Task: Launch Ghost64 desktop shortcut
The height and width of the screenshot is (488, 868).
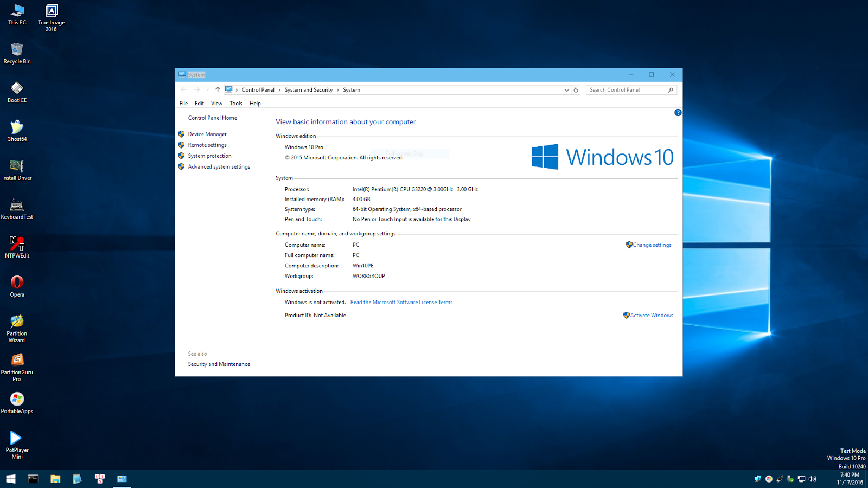Action: (16, 129)
